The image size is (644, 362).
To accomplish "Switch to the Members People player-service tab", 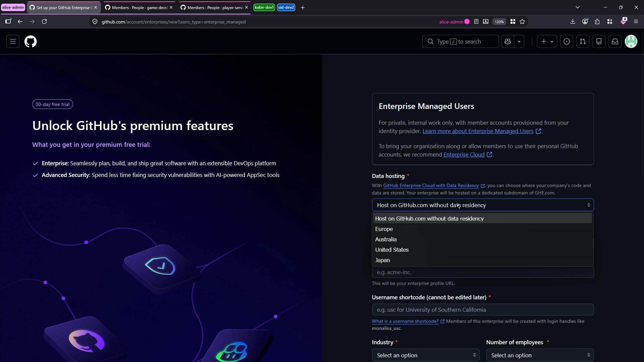I will pos(214,7).
